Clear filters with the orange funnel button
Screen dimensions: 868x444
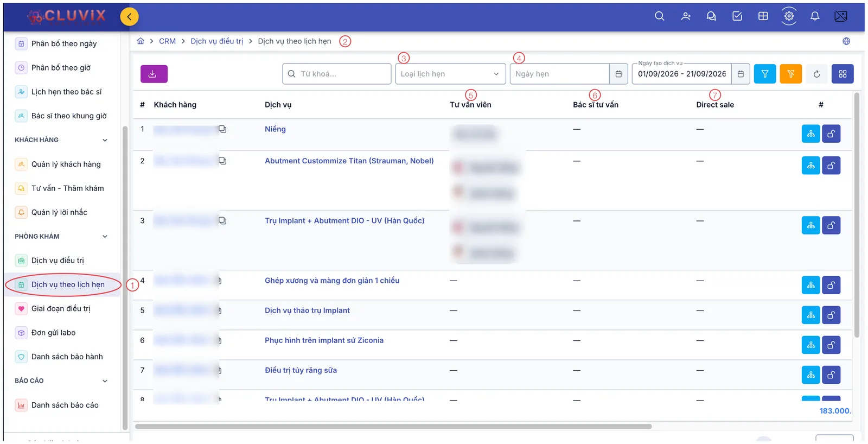[791, 74]
